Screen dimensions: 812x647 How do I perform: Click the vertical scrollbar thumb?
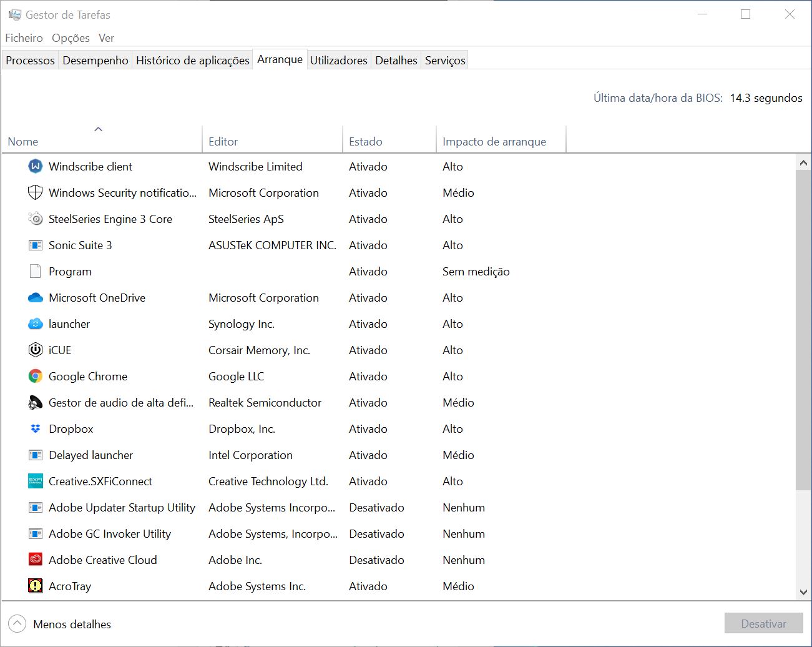(x=803, y=330)
